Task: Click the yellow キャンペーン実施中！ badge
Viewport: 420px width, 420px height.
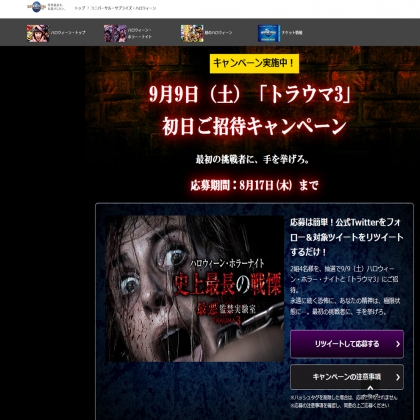Action: point(254,63)
